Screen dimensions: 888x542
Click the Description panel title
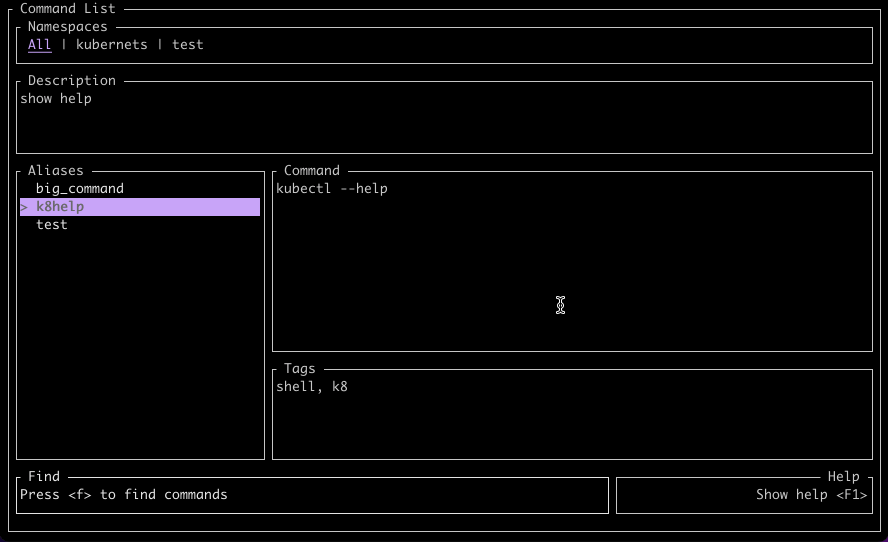pos(72,80)
